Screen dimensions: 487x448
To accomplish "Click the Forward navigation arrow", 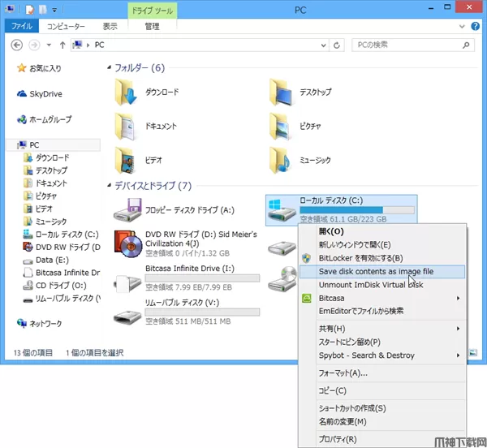I will [34, 45].
